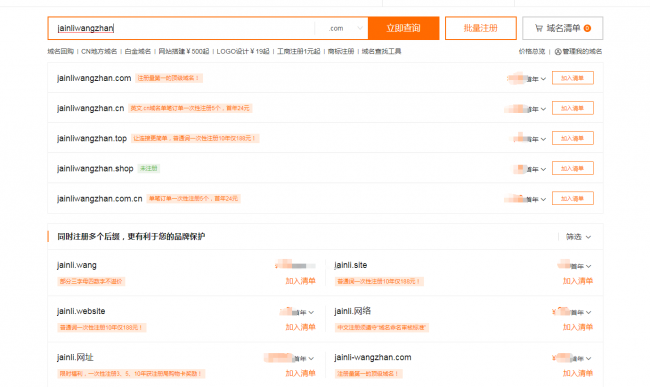Click the jainli.网址 domain name
Image resolution: width=650 pixels, height=387 pixels.
coord(75,357)
